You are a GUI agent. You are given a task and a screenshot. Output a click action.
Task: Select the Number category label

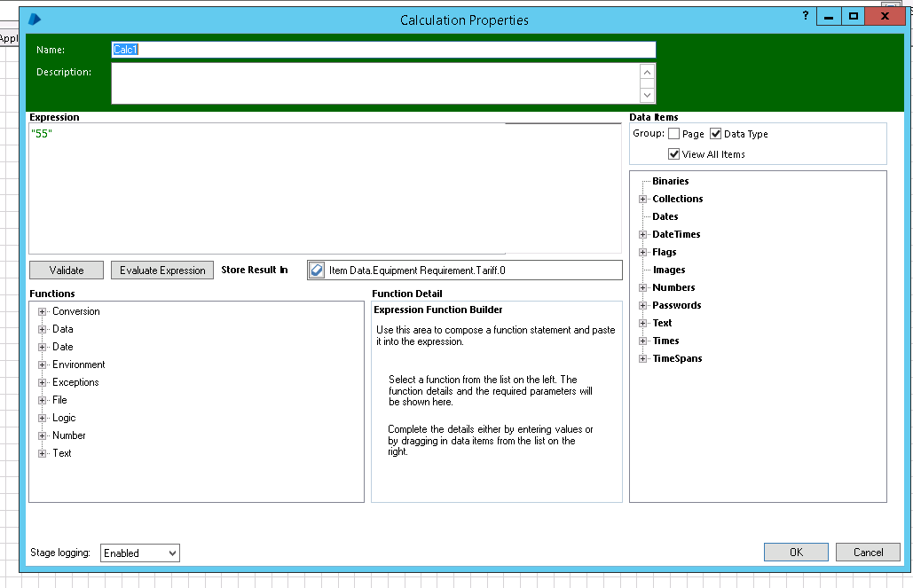[x=68, y=435]
